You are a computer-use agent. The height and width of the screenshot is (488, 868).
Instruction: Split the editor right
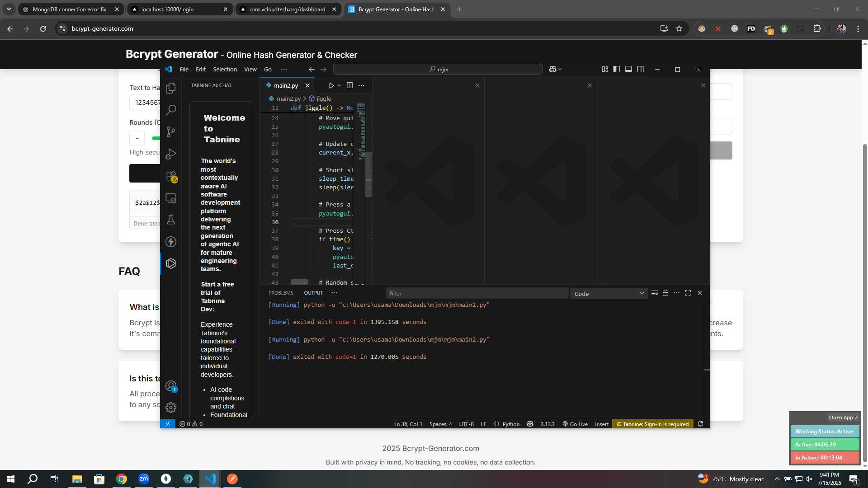(x=349, y=85)
